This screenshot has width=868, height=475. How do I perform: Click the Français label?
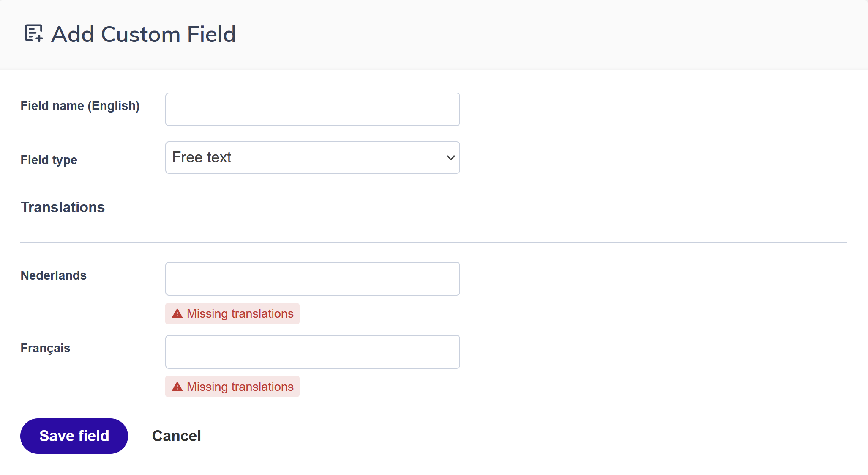[45, 348]
